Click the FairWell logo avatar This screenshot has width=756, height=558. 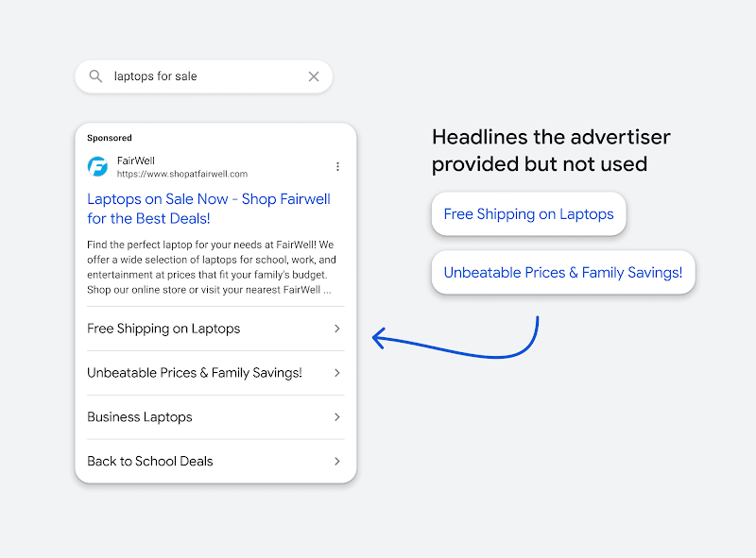coord(98,166)
